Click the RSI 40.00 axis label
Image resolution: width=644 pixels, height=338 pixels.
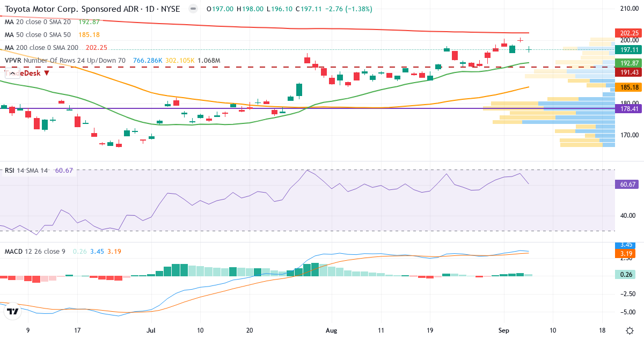tap(628, 216)
